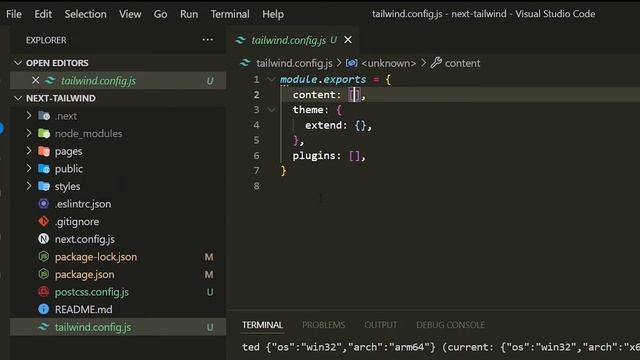Click the styles folder icon
The height and width of the screenshot is (360, 640).
click(44, 186)
